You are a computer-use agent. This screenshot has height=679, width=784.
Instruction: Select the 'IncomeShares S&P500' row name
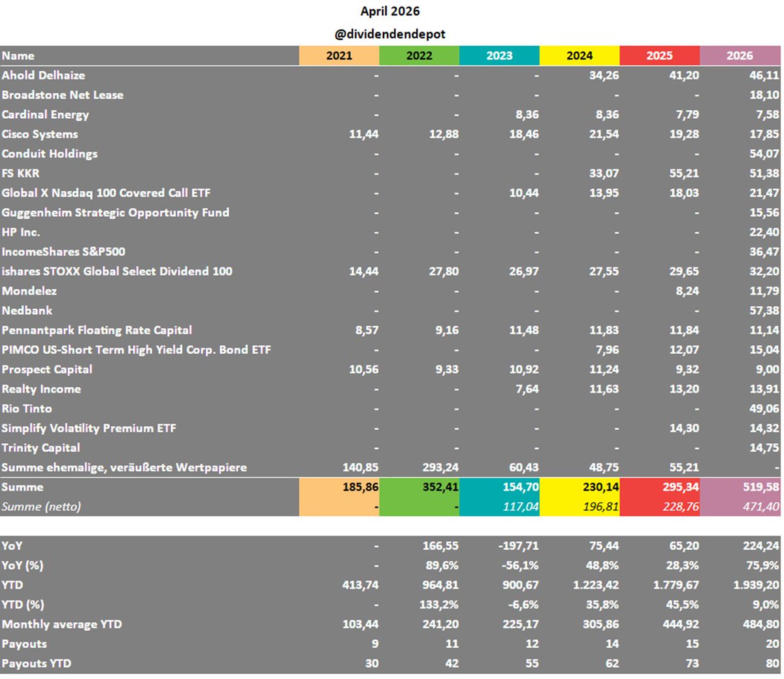point(63,251)
